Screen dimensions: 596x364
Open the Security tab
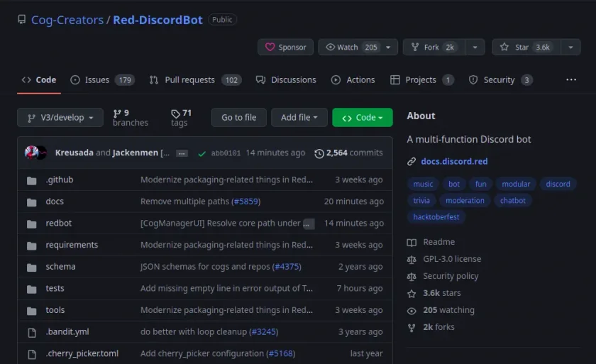coord(501,79)
